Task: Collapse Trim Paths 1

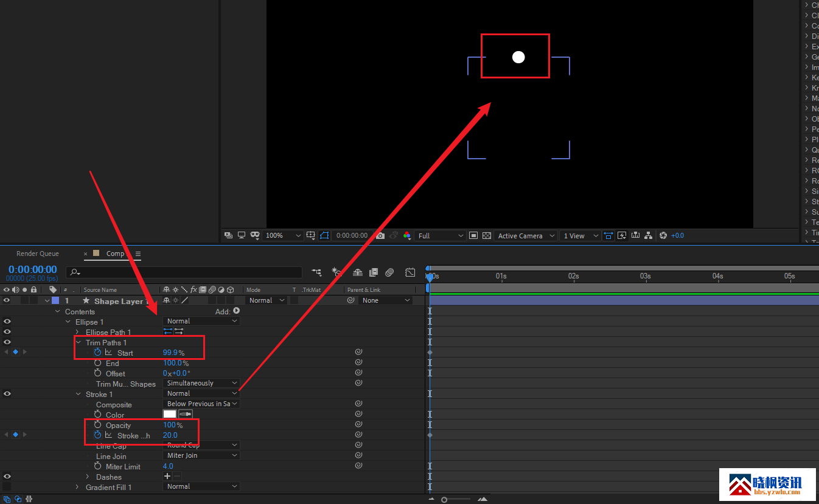Action: [78, 342]
